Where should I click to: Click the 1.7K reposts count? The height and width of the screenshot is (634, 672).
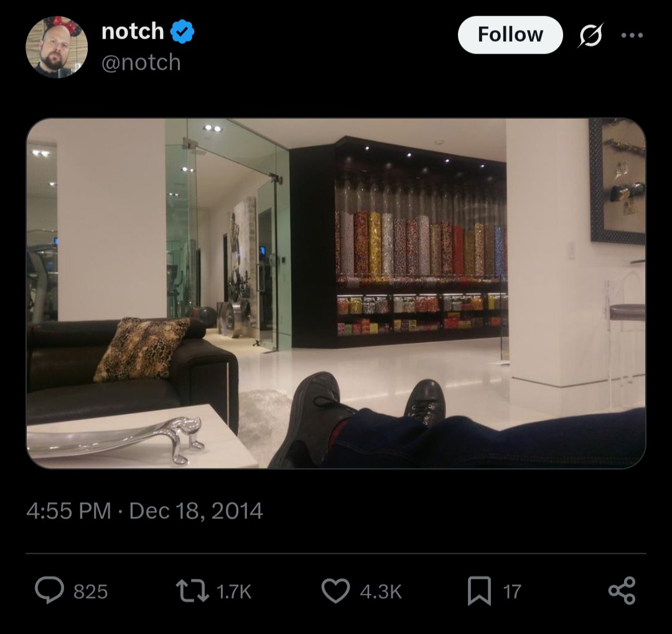(x=233, y=592)
